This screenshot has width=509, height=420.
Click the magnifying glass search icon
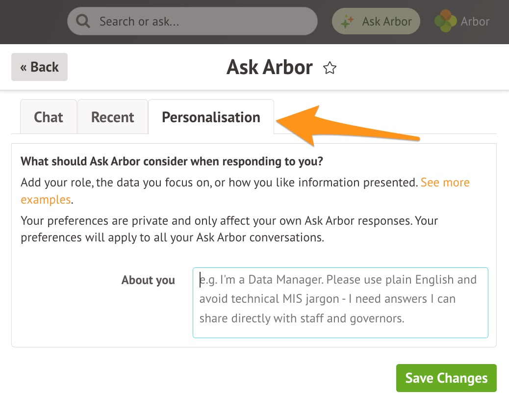pos(83,21)
